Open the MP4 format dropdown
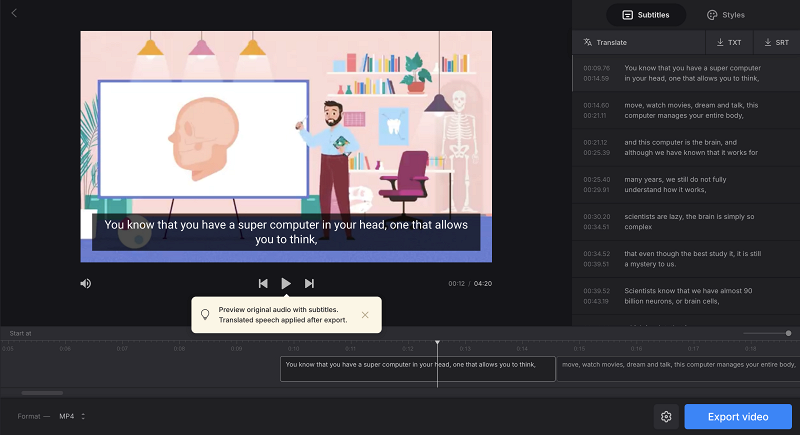The width and height of the screenshot is (800, 435). [72, 417]
